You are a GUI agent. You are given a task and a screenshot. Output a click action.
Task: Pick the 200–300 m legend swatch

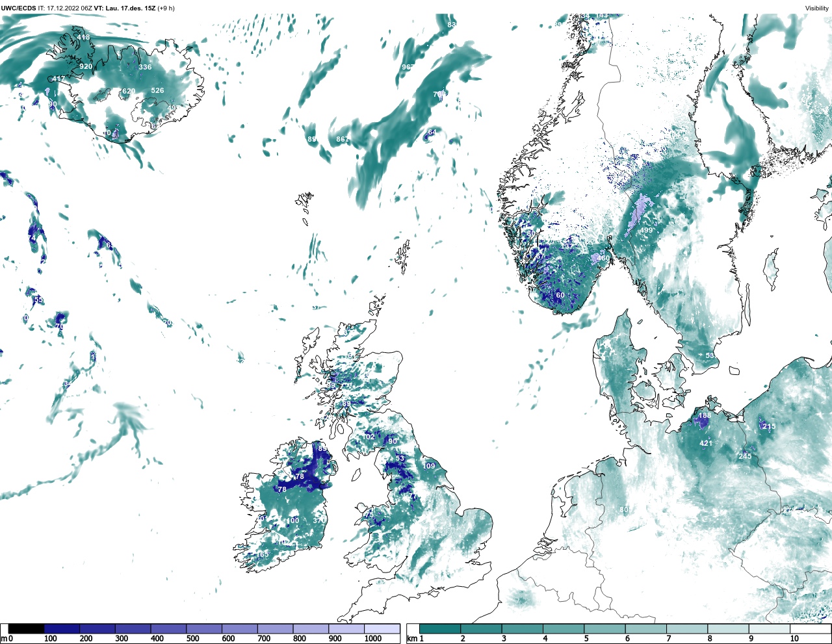(x=97, y=629)
